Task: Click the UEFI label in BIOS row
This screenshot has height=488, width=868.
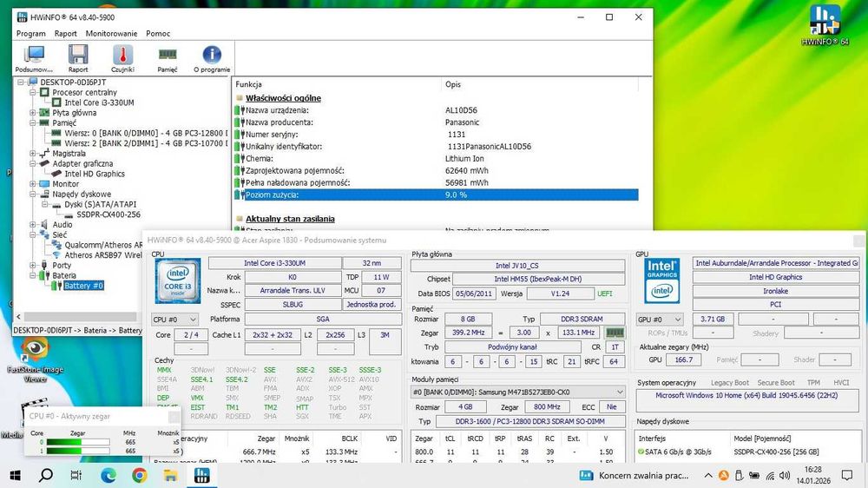Action: tap(604, 293)
